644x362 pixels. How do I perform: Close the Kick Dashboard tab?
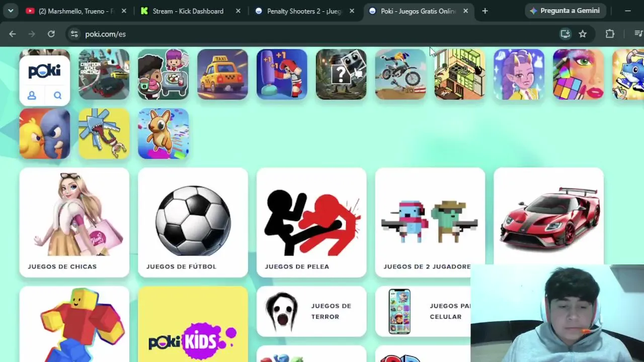pos(238,11)
